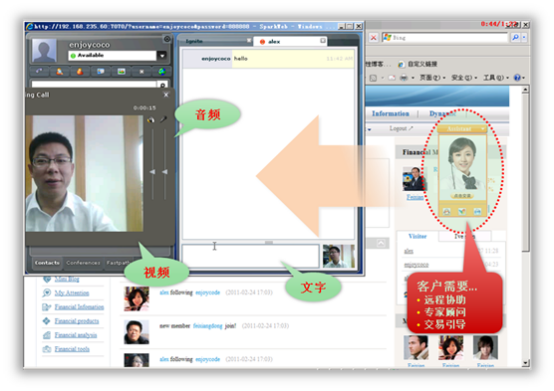
Task: Open the Available status dropdown arrow
Action: click(162, 55)
